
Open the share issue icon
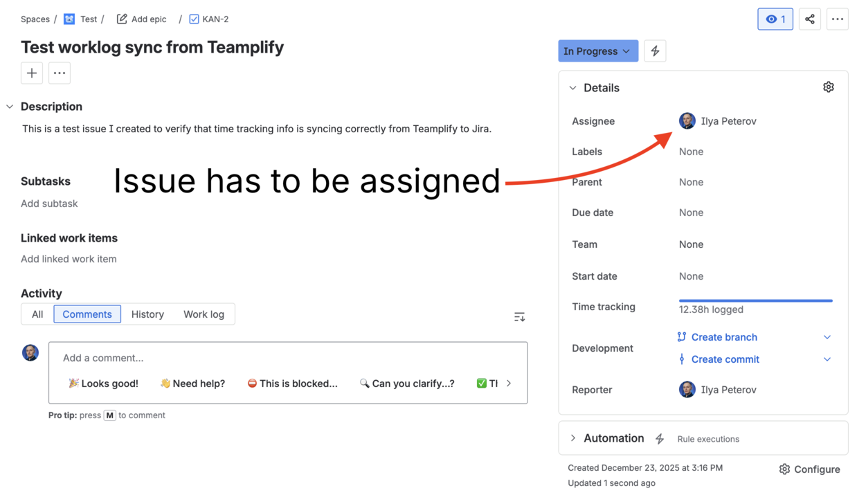[x=809, y=19]
